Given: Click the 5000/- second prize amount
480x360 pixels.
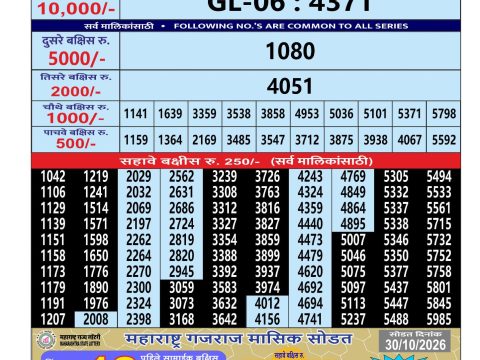Looking at the screenshot, I should coord(77,59).
